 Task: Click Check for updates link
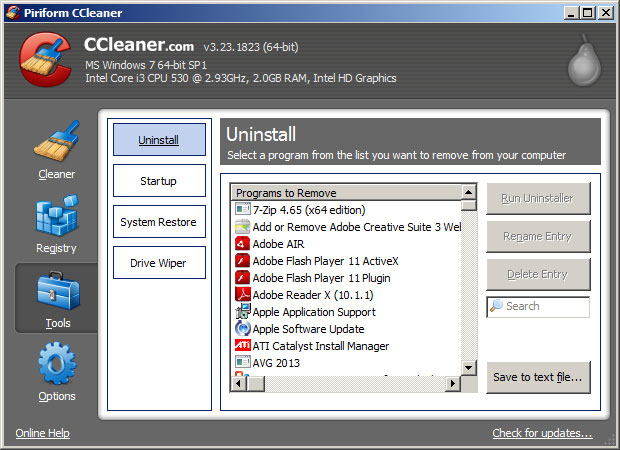coord(542,433)
